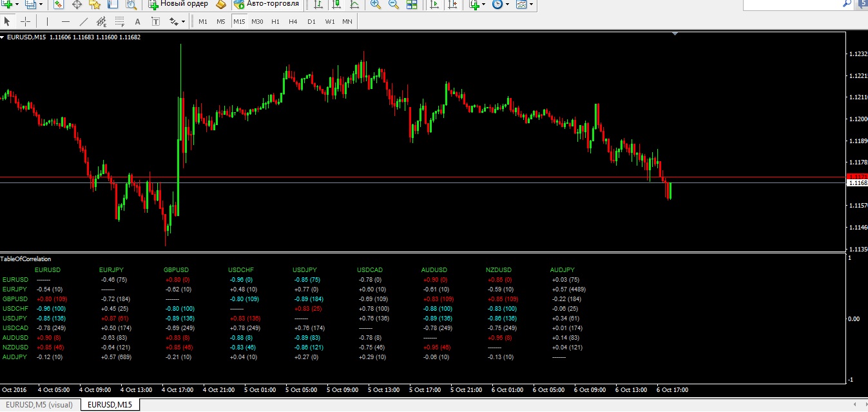Toggle chart shift from right border
The image size is (868, 412).
[453, 5]
